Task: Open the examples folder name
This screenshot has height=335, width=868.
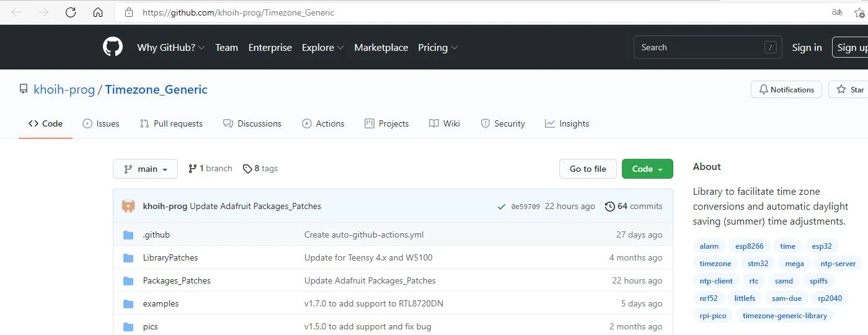Action: click(x=161, y=304)
